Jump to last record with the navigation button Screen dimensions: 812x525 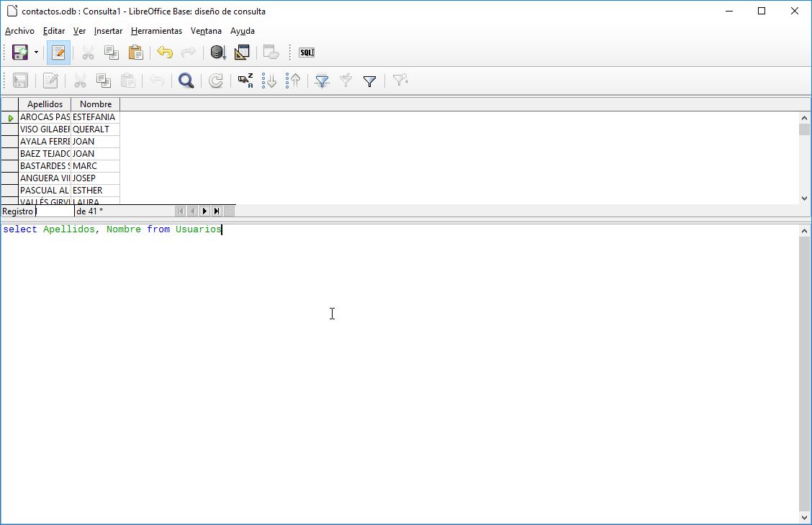(217, 211)
